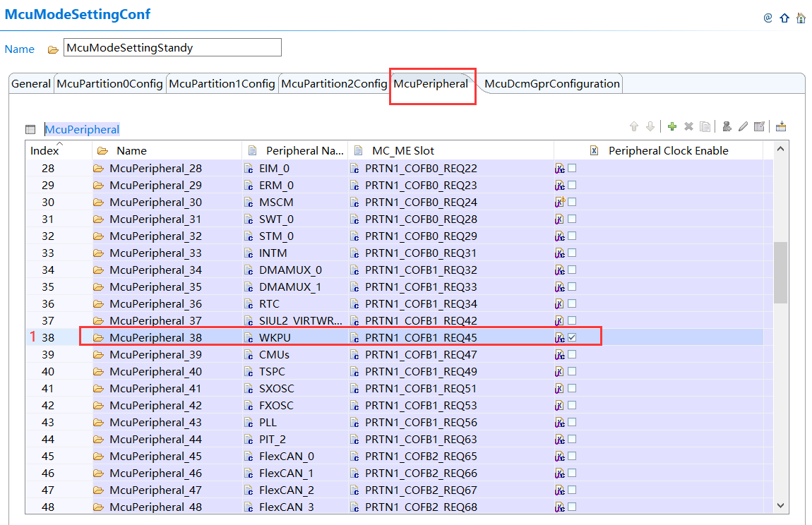812x525 pixels.
Task: Click the duplicate element pages icon
Action: tap(705, 126)
